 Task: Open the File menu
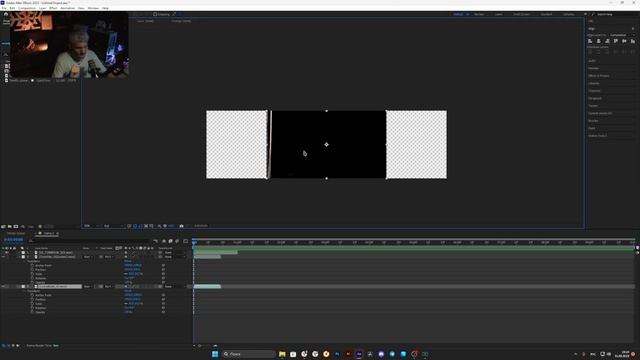4,8
